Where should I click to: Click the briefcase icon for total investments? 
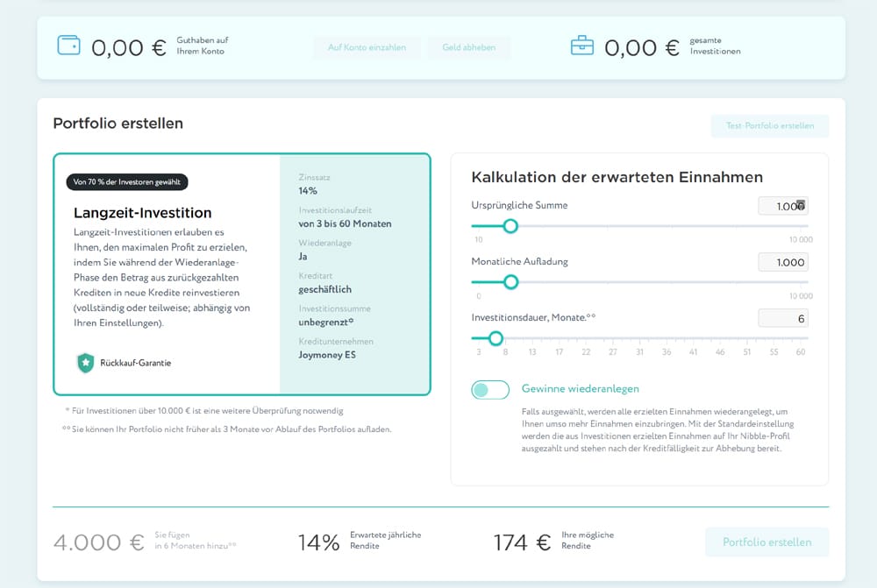point(581,45)
